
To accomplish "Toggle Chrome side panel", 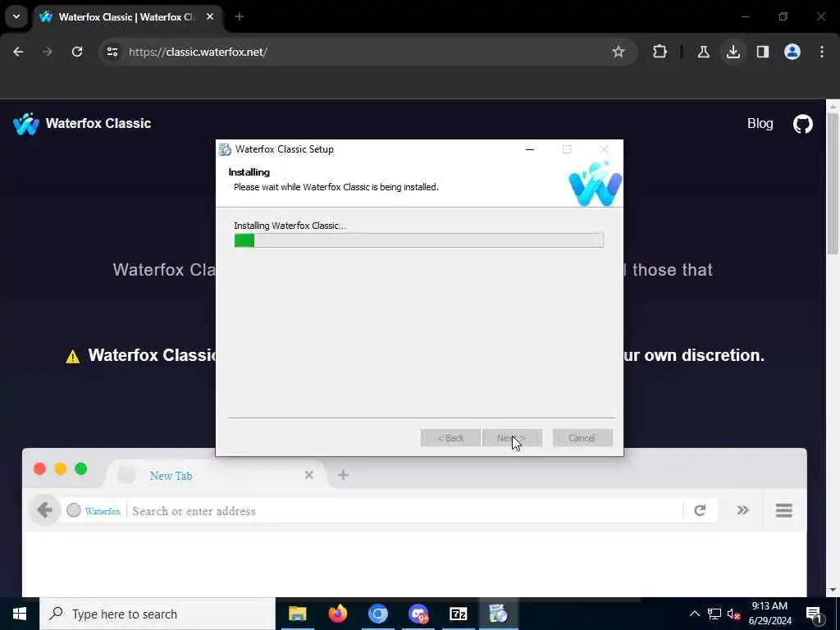I will tap(763, 52).
